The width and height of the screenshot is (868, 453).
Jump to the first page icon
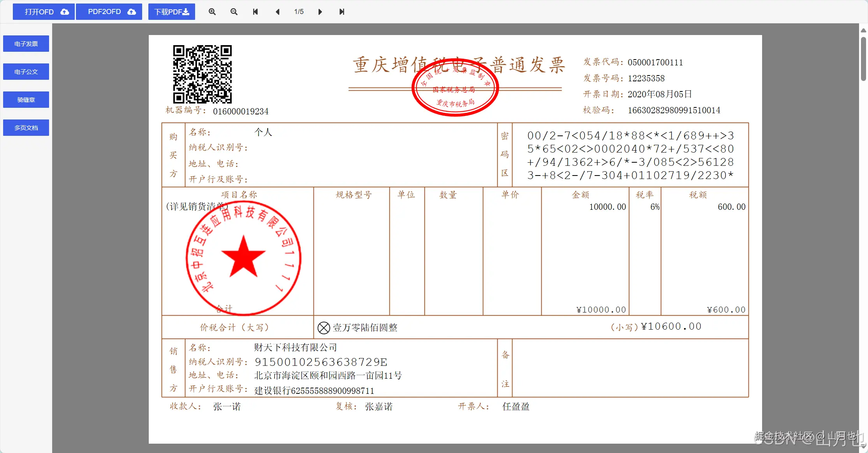pyautogui.click(x=255, y=12)
